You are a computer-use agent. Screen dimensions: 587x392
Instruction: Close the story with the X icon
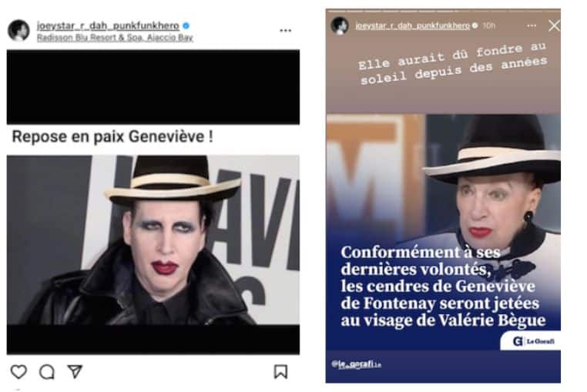point(554,25)
